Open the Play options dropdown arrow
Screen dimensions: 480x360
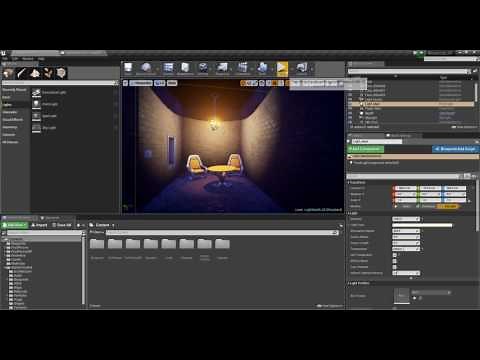point(291,69)
